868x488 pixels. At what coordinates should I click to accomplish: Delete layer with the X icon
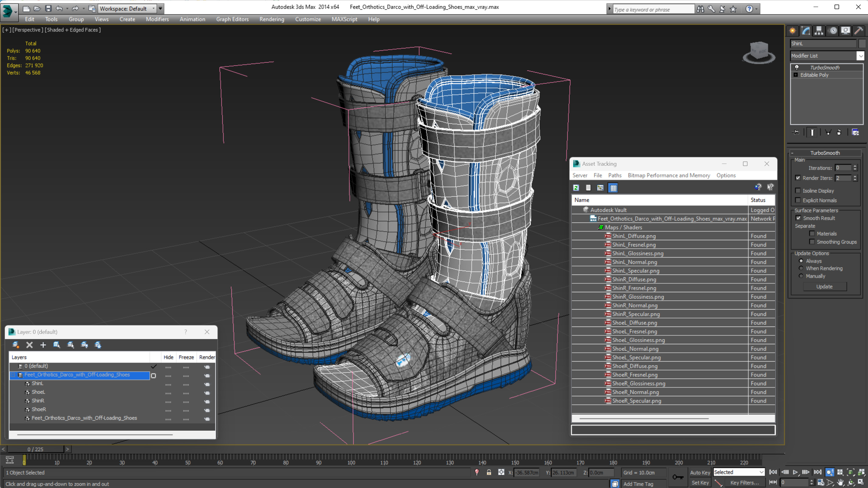pyautogui.click(x=29, y=345)
